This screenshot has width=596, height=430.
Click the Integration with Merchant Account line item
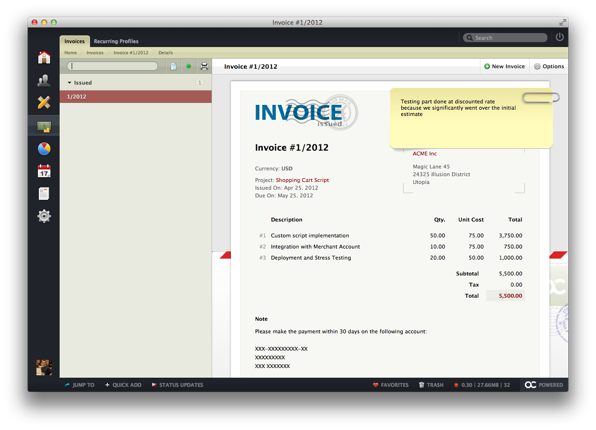(315, 246)
